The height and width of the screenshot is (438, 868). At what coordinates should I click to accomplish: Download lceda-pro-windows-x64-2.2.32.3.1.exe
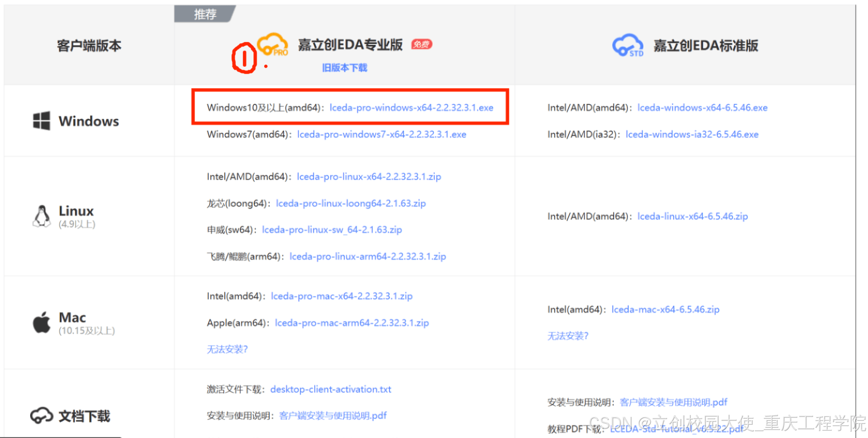[411, 108]
